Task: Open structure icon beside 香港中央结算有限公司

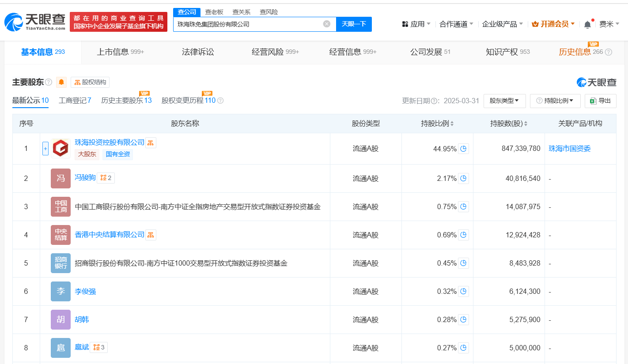Action: 151,235
